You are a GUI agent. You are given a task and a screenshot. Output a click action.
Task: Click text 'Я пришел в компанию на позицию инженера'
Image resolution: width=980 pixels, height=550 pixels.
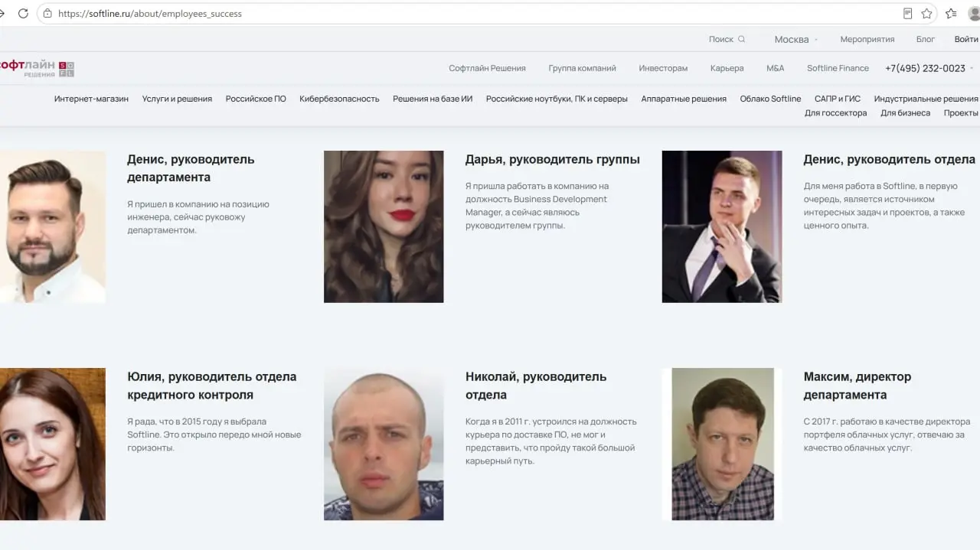point(198,217)
